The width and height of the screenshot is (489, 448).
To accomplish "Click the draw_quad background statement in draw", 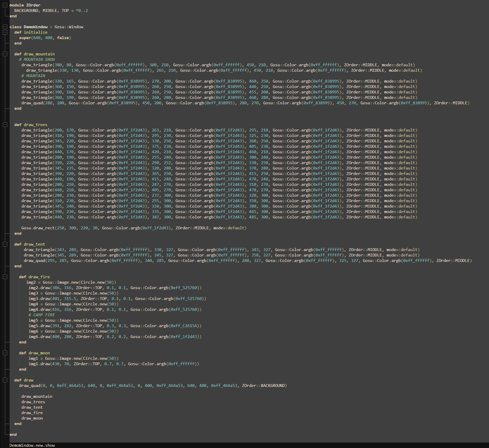I will coord(153,385).
